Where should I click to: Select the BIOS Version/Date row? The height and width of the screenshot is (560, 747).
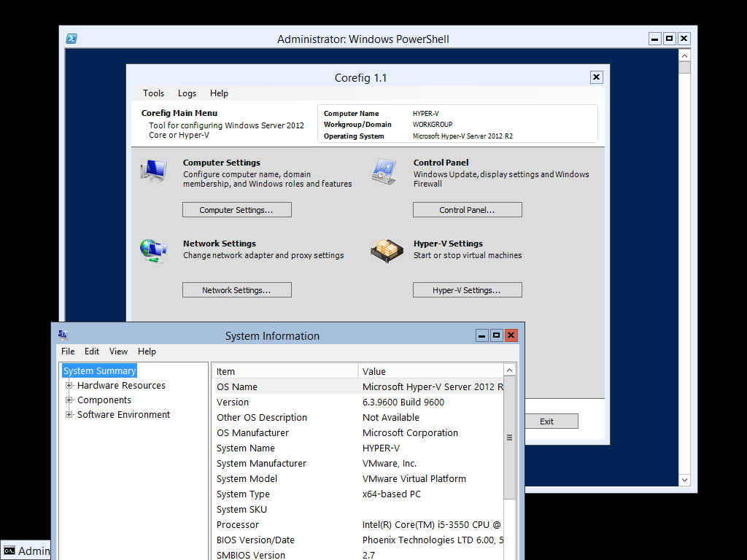(x=357, y=540)
